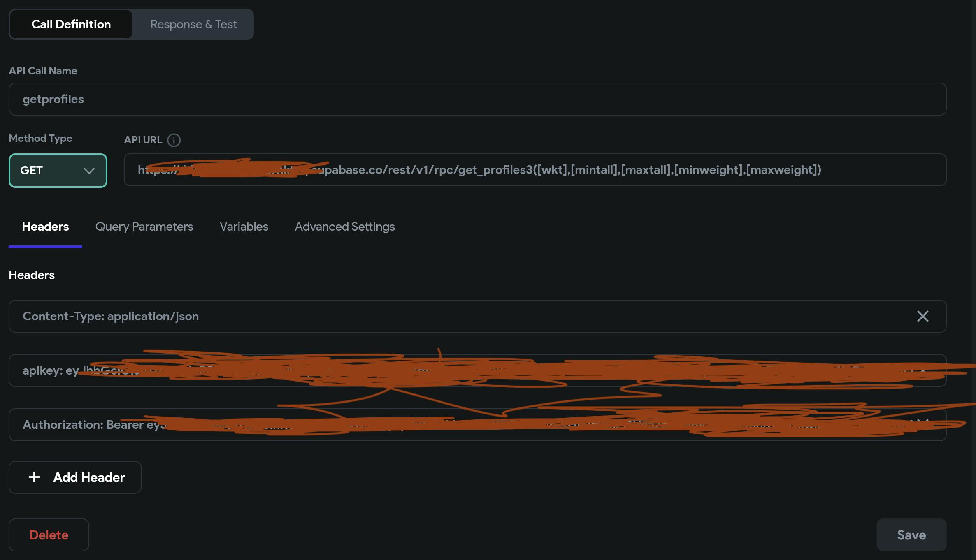Open the Advanced Settings tab
The width and height of the screenshot is (976, 560).
pos(344,227)
